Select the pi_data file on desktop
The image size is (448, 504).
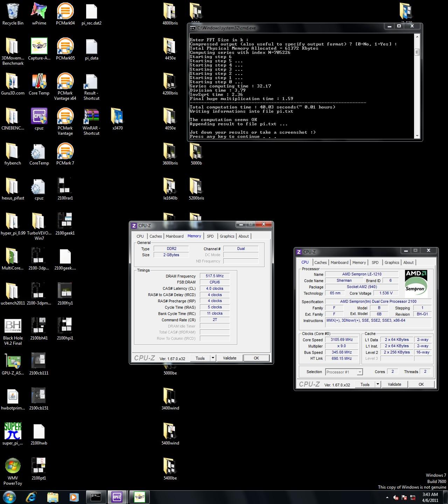tap(91, 49)
